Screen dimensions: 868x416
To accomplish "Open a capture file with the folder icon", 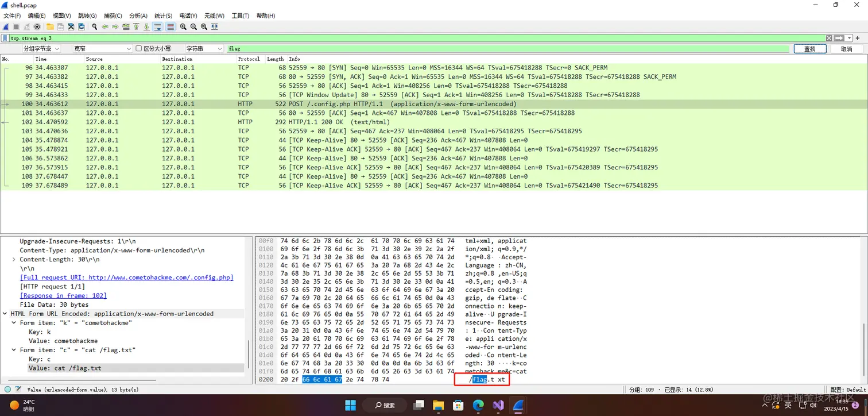I will 50,26.
